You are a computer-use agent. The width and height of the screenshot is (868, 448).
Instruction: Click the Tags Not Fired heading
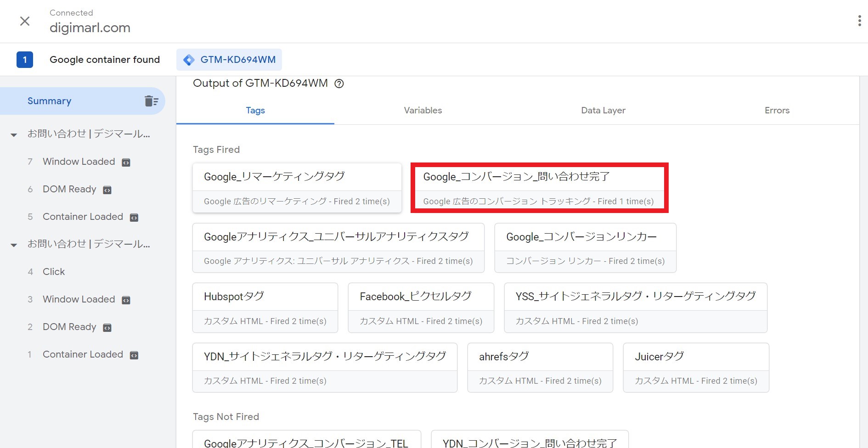[226, 417]
